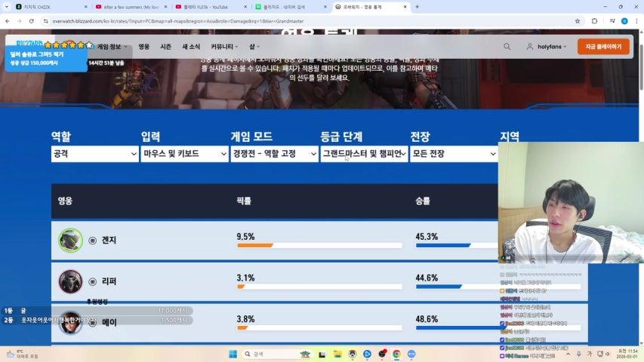This screenshot has height=362, width=644.
Task: Open the Chrome three-dot menu
Action: 636,21
